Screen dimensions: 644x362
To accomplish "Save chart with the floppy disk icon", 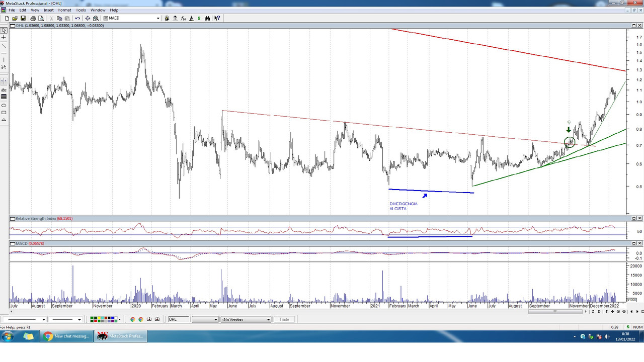I will pyautogui.click(x=23, y=18).
